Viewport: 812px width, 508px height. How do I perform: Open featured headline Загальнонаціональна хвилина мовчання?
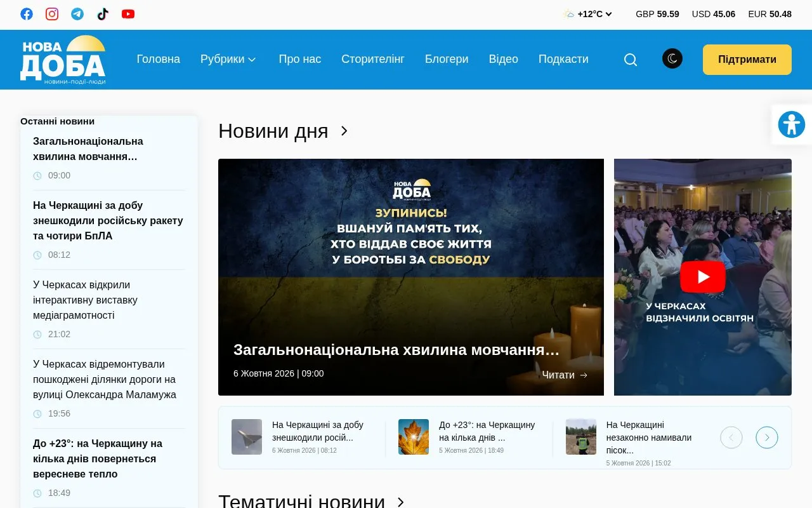396,350
